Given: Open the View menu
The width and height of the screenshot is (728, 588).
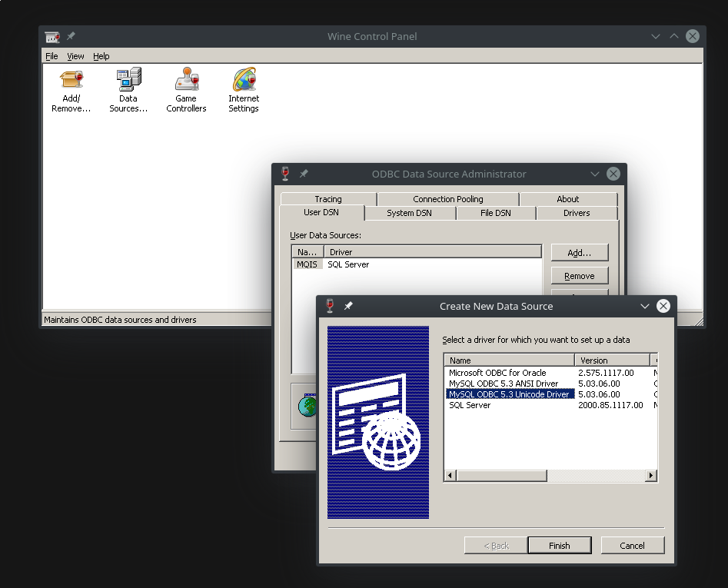Looking at the screenshot, I should [75, 56].
